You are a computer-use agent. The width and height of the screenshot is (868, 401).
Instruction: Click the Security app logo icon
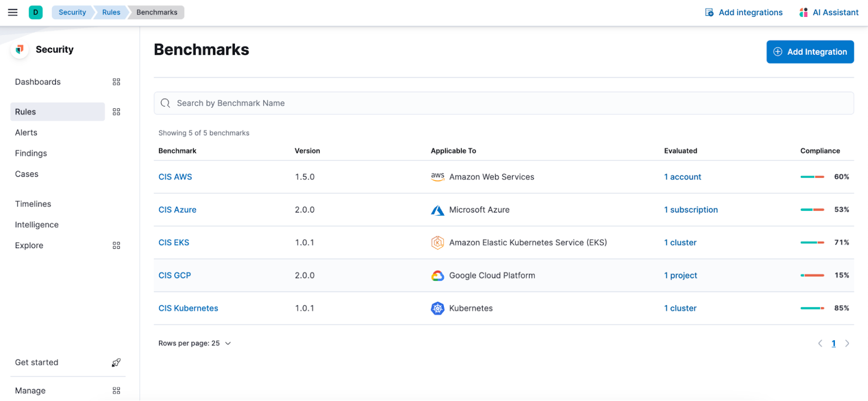pyautogui.click(x=20, y=49)
